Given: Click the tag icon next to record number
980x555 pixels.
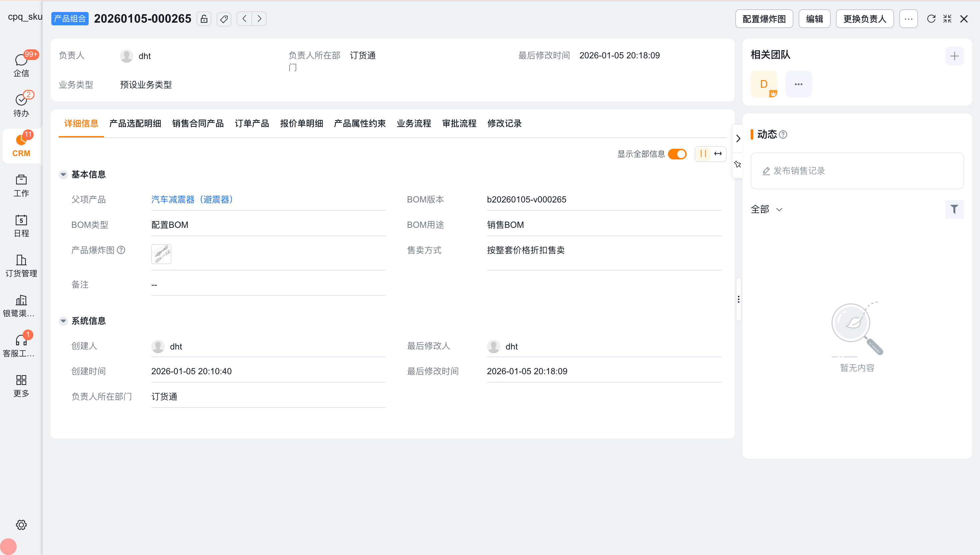Looking at the screenshot, I should 224,19.
